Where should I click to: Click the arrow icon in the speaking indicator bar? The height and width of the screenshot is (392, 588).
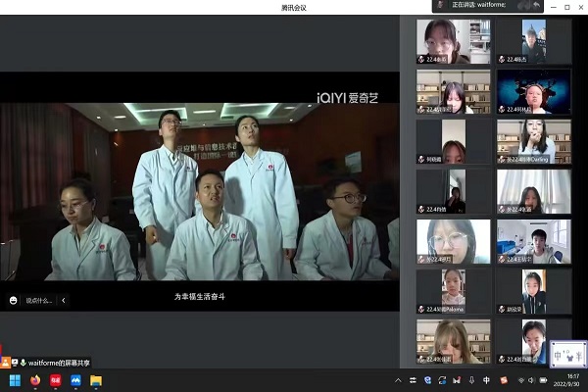[x=537, y=6]
